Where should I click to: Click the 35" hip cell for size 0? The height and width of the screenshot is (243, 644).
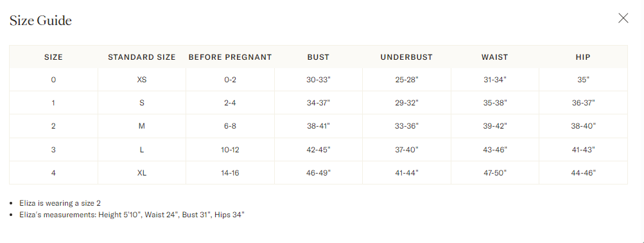[583, 80]
